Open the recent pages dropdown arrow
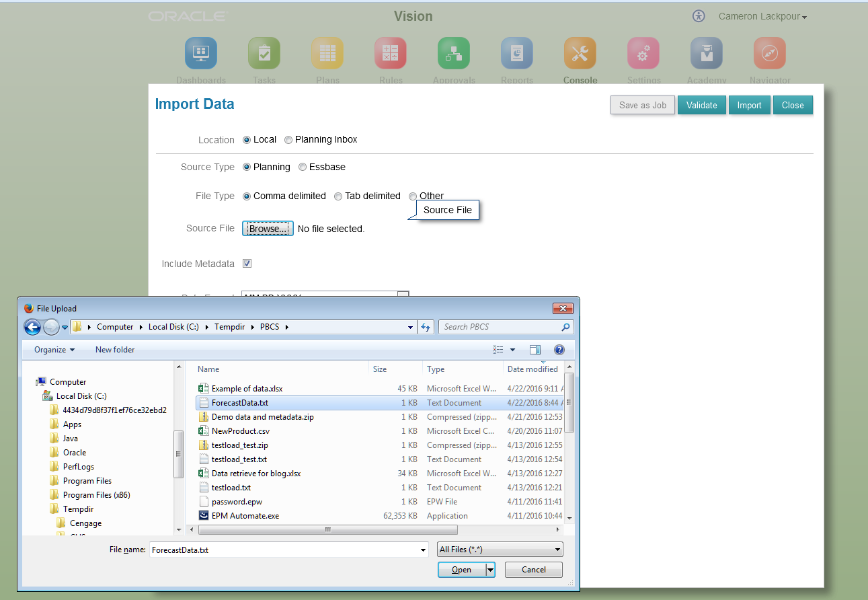Image resolution: width=868 pixels, height=600 pixels. point(65,327)
